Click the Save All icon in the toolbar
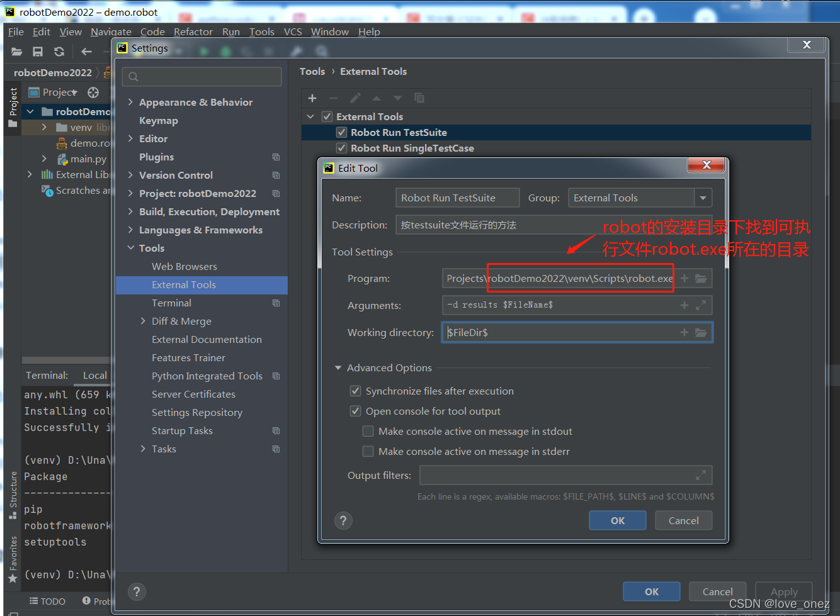This screenshot has height=616, width=840. pos(38,52)
